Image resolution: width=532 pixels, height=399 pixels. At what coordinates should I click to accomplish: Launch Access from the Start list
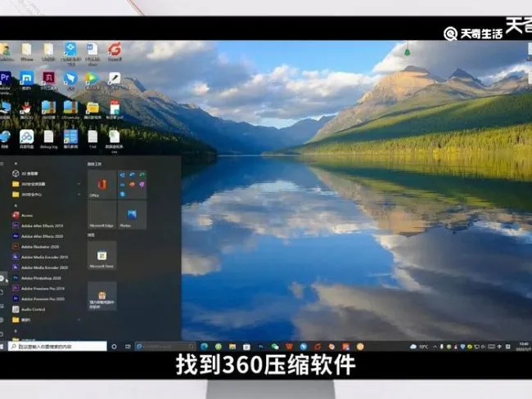point(47,215)
